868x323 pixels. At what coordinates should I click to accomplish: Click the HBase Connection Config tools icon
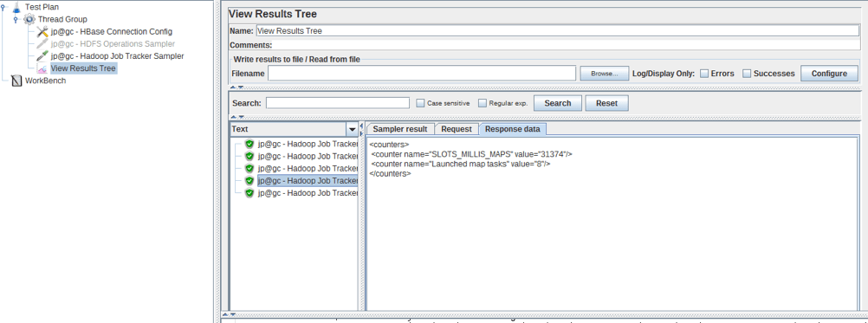(42, 32)
